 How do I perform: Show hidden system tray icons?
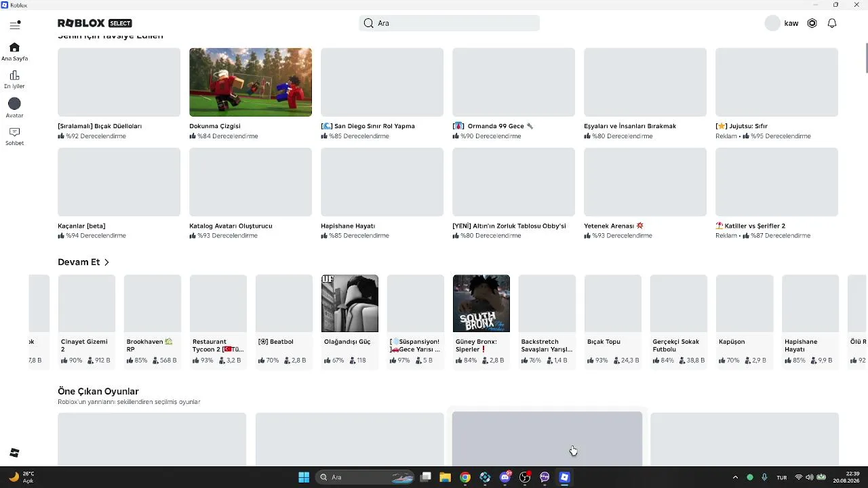[x=735, y=477]
